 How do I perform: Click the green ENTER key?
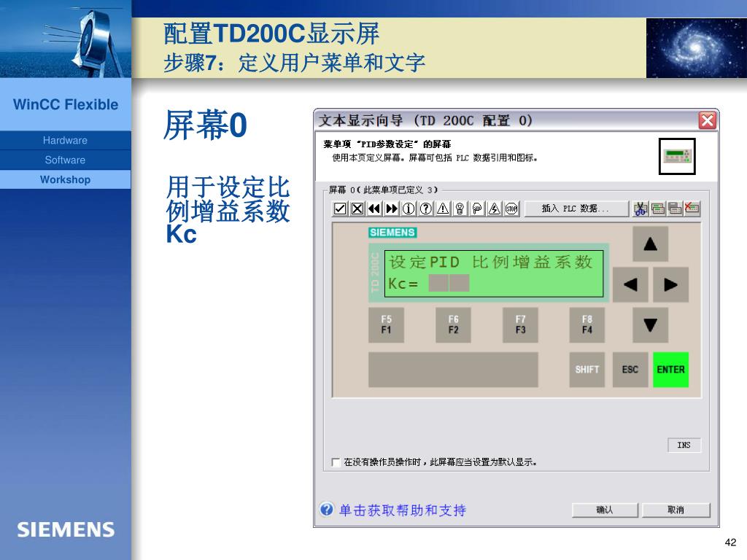(x=671, y=370)
